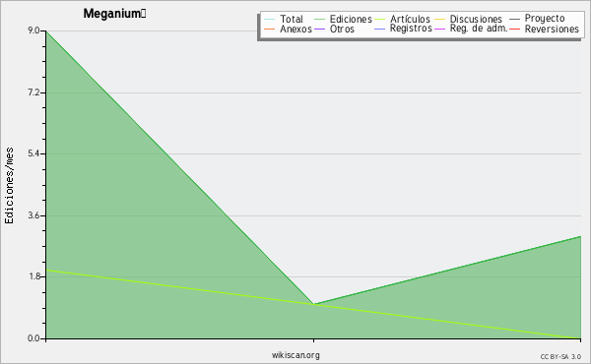
Task: Click the Meganium chart title
Action: pos(114,13)
